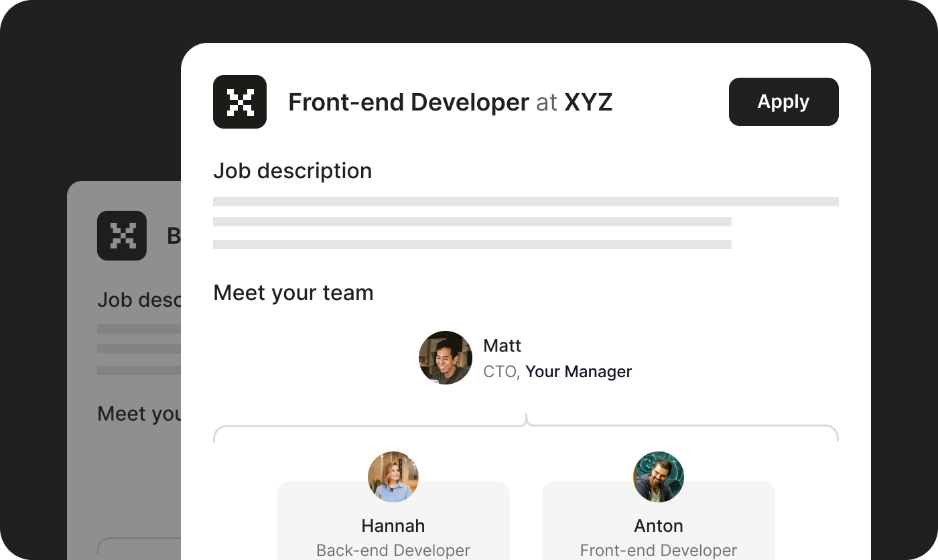Click the CTO title under Matt
This screenshot has width=938, height=560.
pyautogui.click(x=500, y=372)
